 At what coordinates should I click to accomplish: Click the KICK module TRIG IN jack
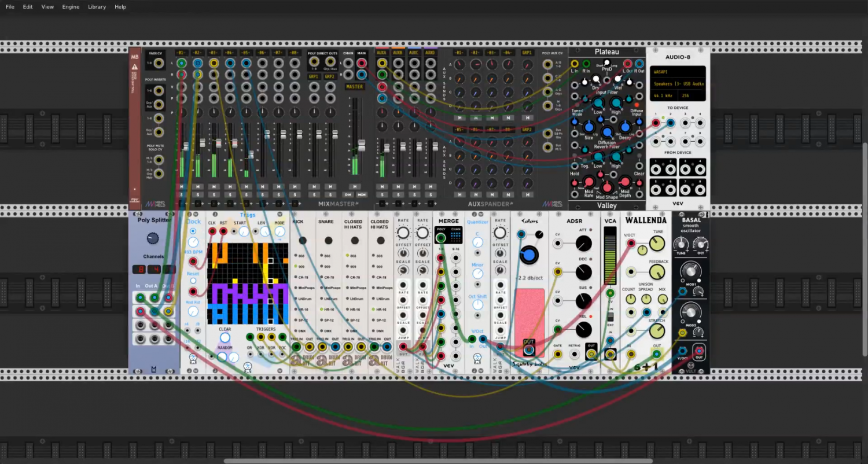click(x=296, y=347)
